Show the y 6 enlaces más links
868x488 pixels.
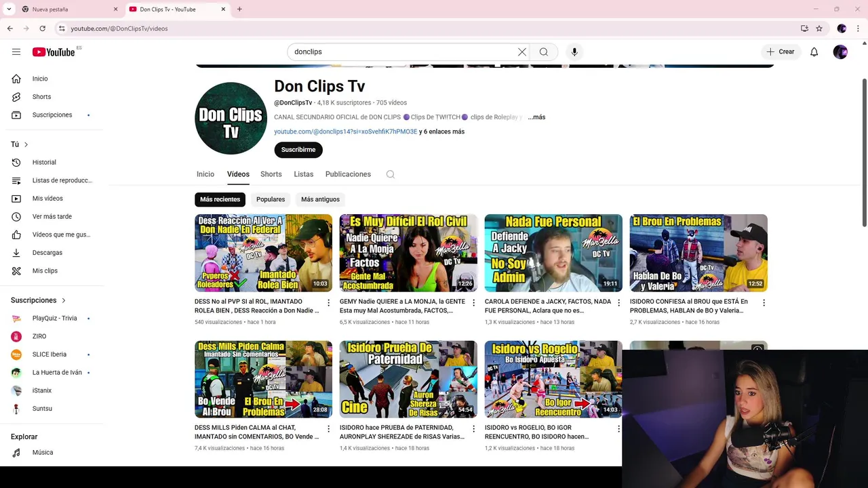pos(441,131)
